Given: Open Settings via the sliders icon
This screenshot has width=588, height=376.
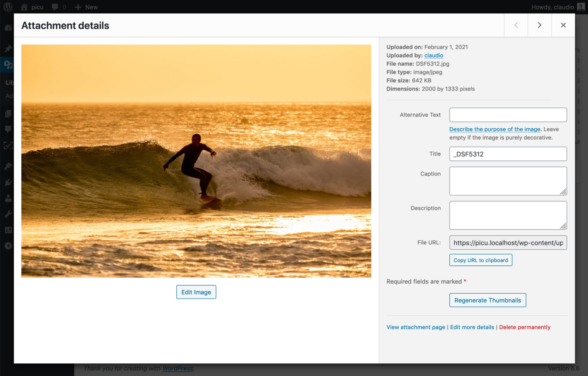Looking at the screenshot, I should (8, 230).
